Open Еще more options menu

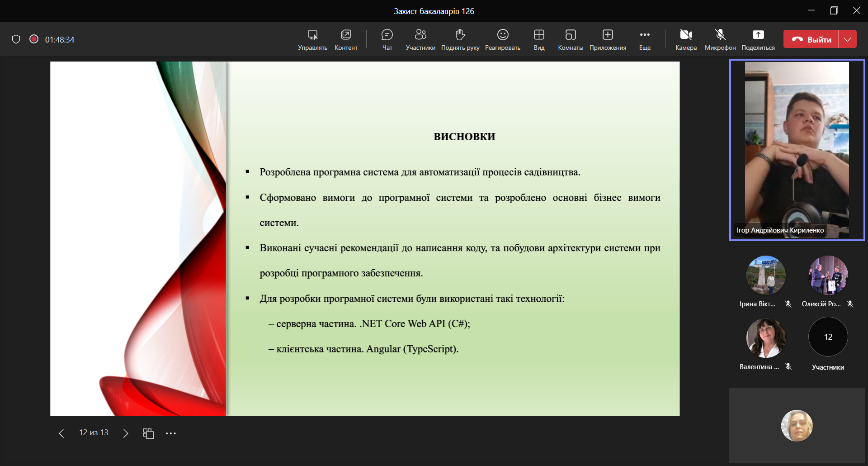[645, 40]
